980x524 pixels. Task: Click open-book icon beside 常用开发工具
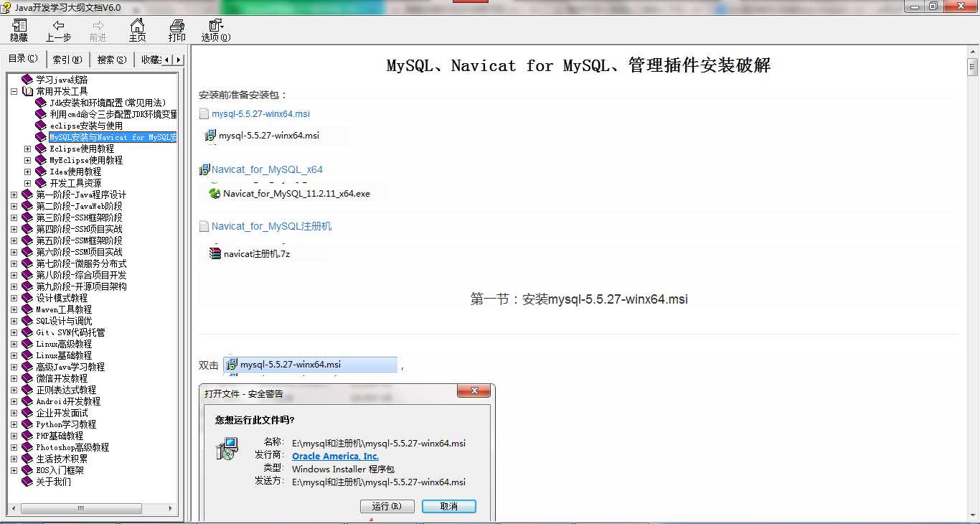point(28,91)
